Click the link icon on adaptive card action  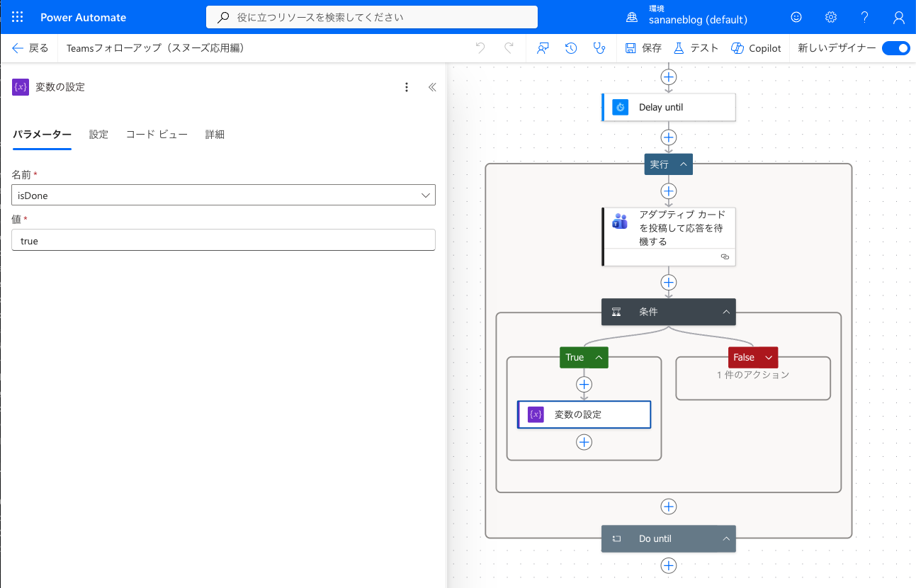click(x=725, y=257)
